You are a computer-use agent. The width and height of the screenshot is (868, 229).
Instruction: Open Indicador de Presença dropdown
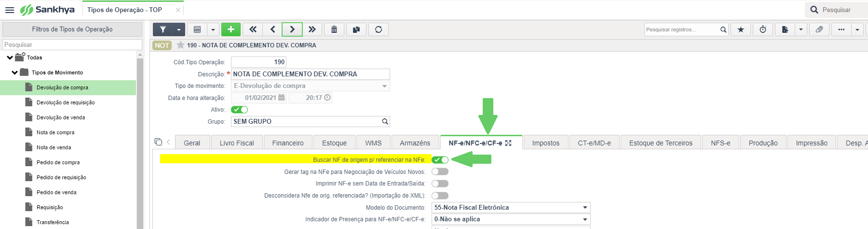[585, 219]
